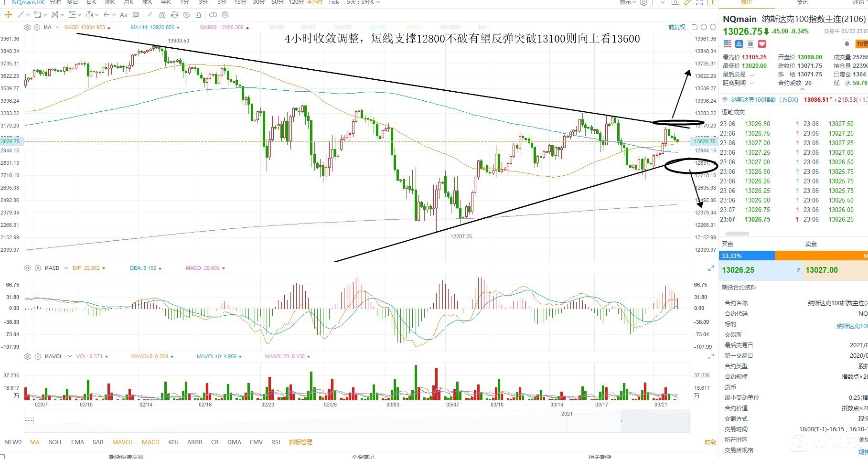Remove the MA indicator
This screenshot has width=868, height=459.
(37, 27)
